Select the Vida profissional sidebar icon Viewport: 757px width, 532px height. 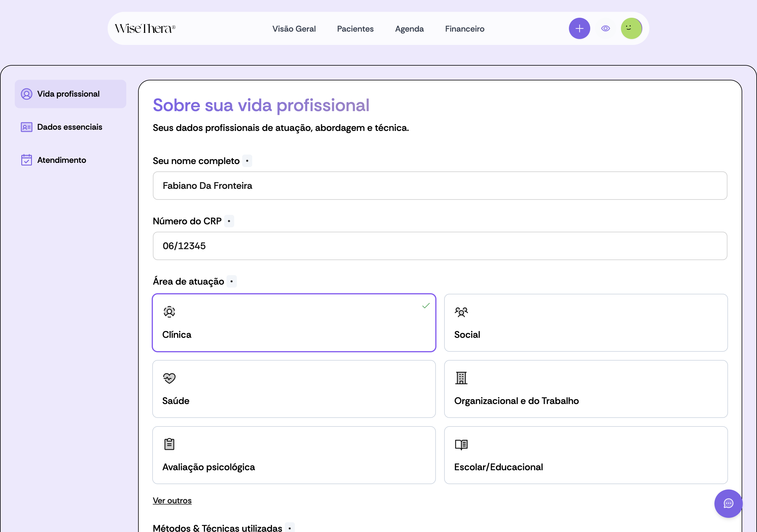tap(26, 94)
